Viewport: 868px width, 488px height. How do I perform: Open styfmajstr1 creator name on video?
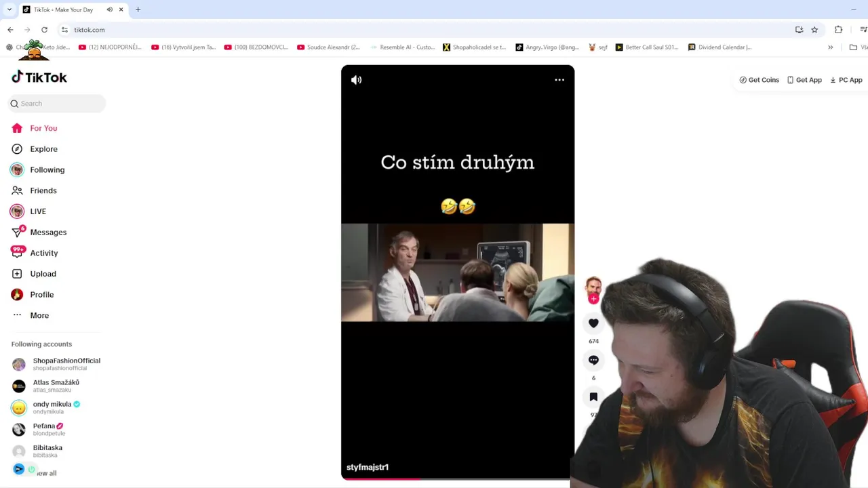tap(368, 467)
